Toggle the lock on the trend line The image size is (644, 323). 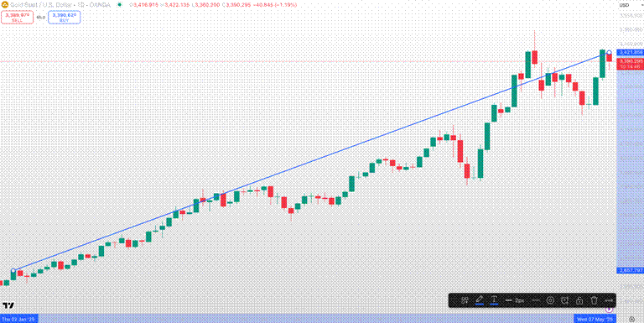point(579,300)
